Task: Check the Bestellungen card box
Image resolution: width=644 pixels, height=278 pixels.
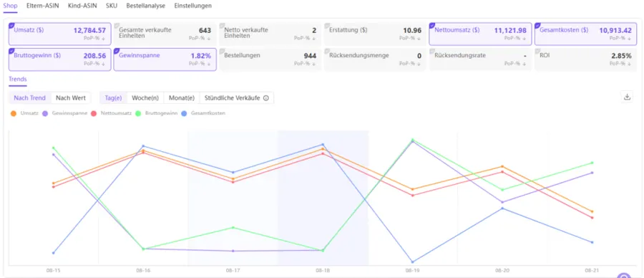Action: coord(221,51)
